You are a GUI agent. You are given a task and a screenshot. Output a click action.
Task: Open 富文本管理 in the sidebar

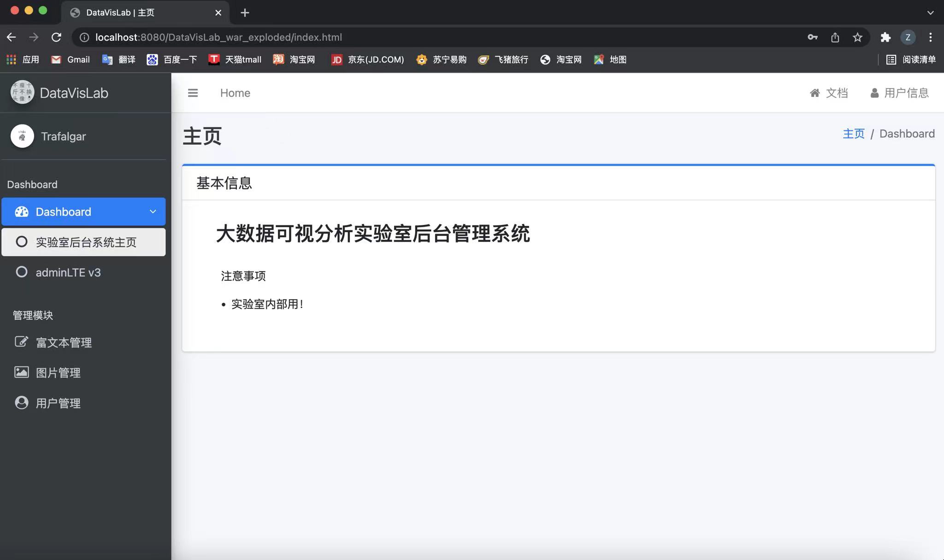point(64,342)
